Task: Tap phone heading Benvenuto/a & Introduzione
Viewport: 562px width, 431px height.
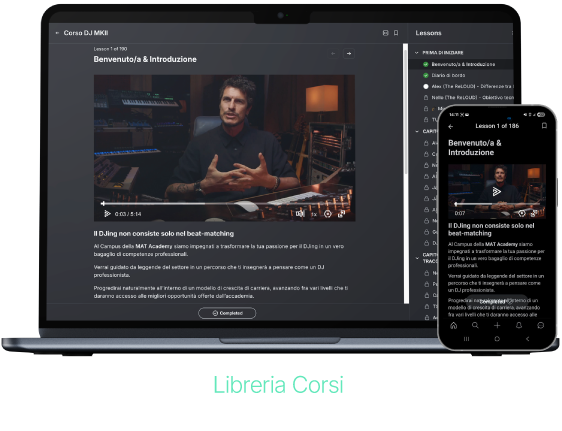Action: pos(475,148)
